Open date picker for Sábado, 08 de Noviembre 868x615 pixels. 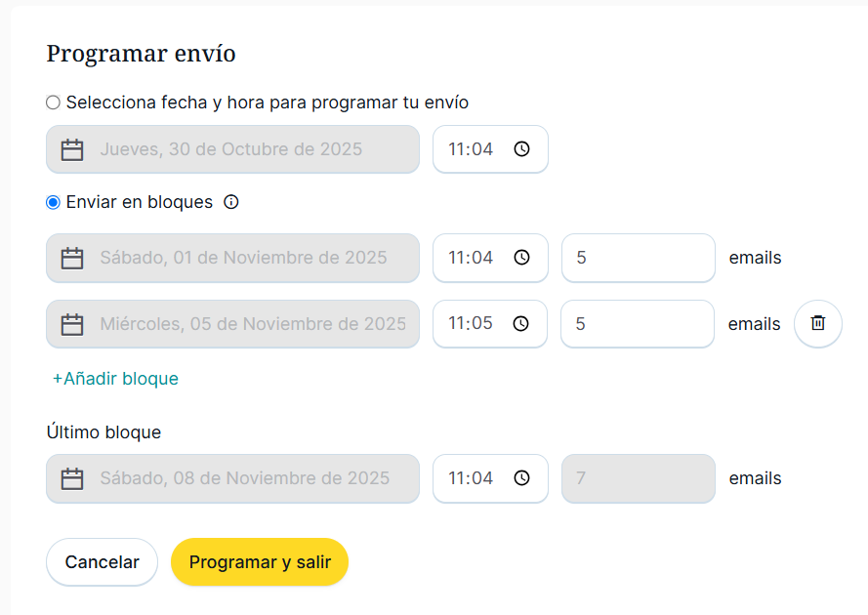tap(244, 478)
